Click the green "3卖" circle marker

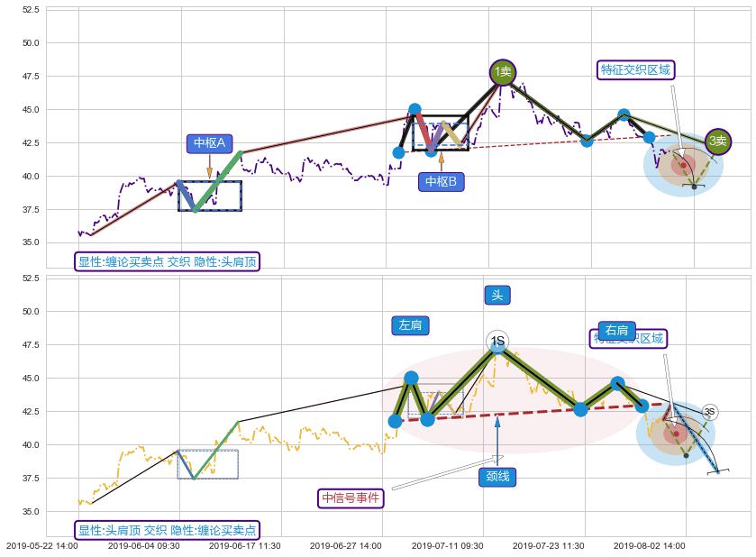click(x=717, y=141)
